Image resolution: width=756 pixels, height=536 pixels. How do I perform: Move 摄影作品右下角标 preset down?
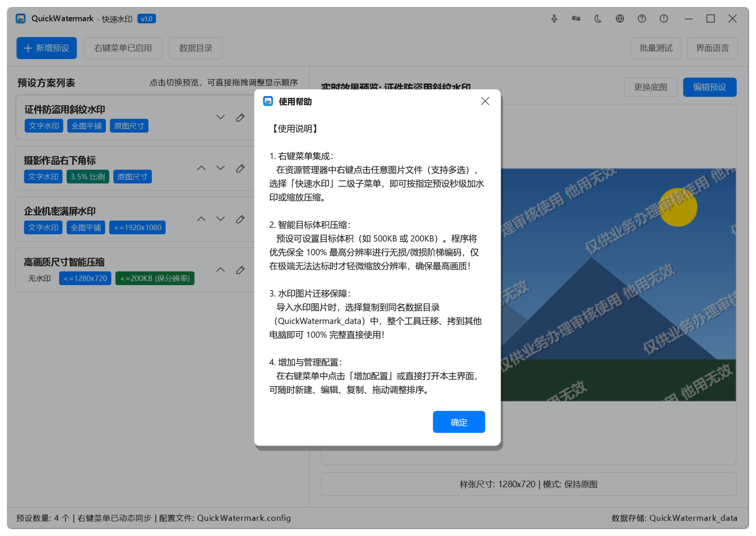[221, 168]
